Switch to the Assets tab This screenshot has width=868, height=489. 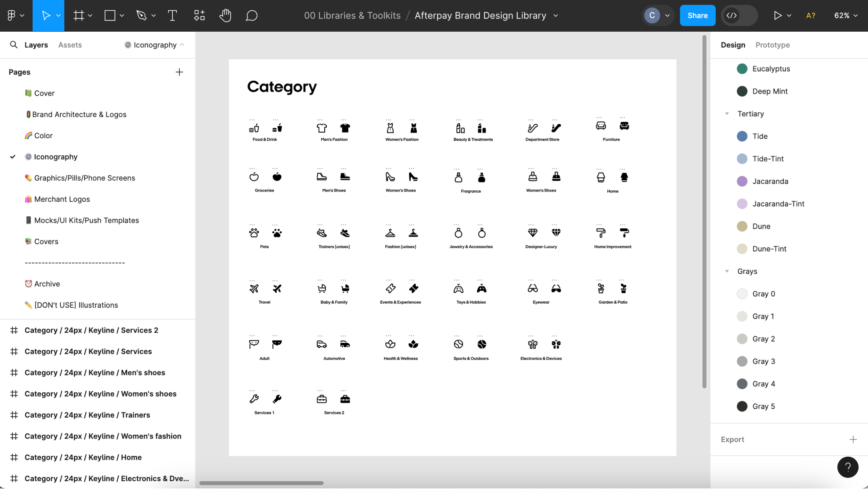70,45
